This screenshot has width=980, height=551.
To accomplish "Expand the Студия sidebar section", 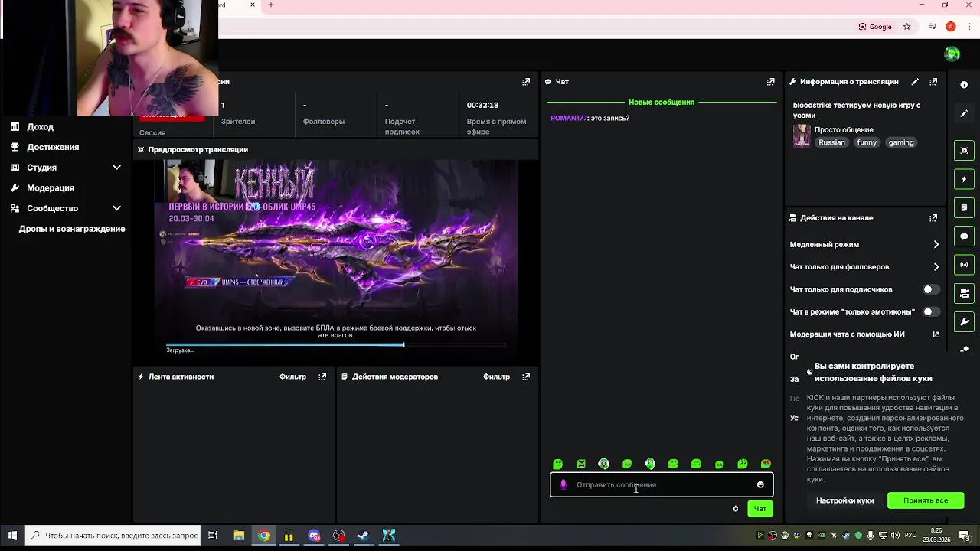I will click(116, 168).
